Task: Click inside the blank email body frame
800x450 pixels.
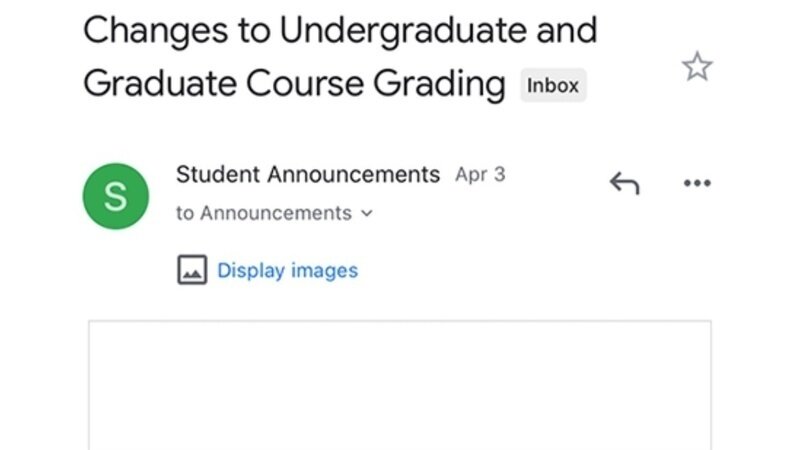Action: pyautogui.click(x=400, y=390)
